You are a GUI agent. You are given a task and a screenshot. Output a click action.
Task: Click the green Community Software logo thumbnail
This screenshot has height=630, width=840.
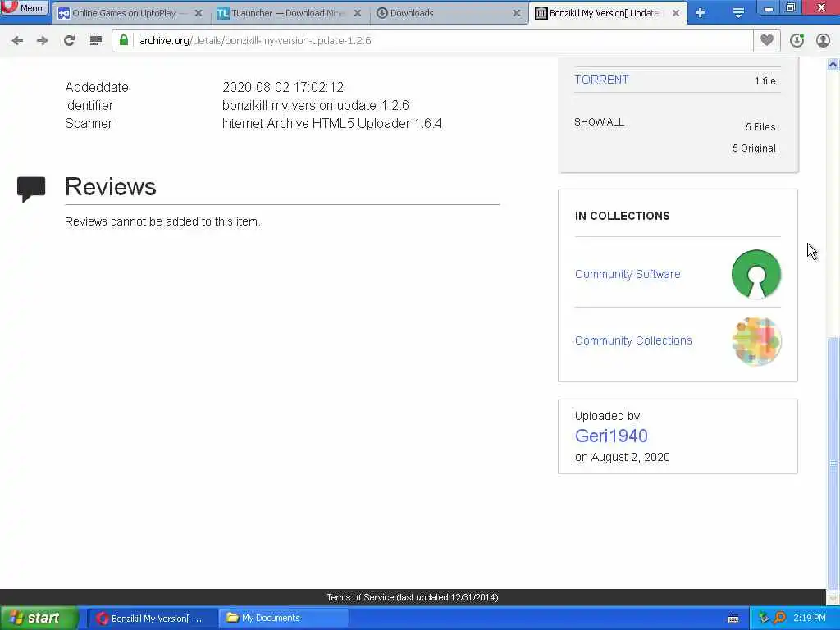[x=756, y=274]
